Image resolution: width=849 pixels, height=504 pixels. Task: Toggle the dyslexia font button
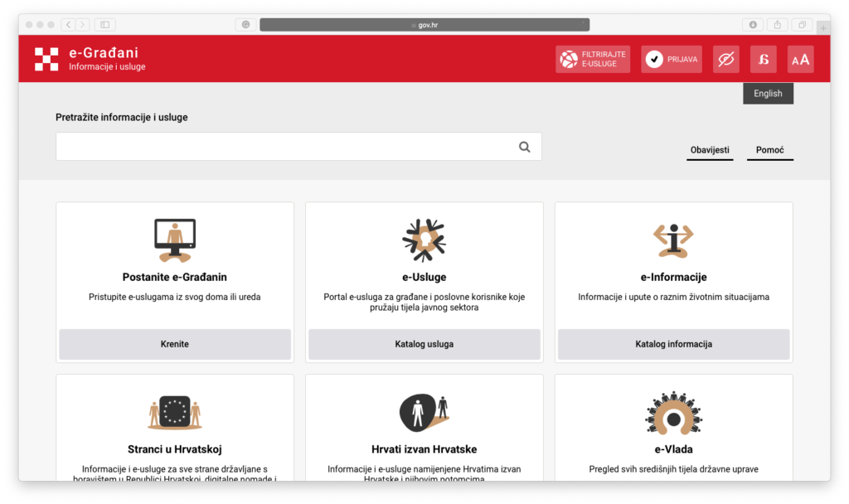click(763, 59)
